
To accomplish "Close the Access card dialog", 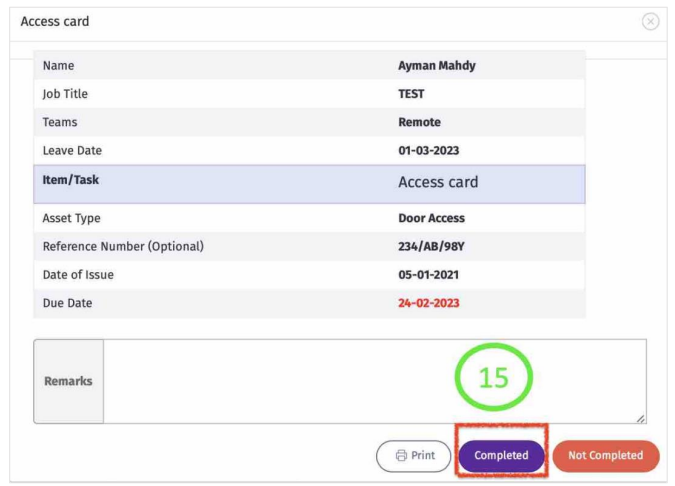I will 650,22.
